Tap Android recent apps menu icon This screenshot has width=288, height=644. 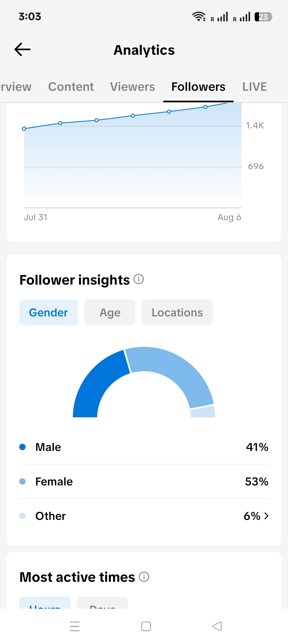click(75, 626)
